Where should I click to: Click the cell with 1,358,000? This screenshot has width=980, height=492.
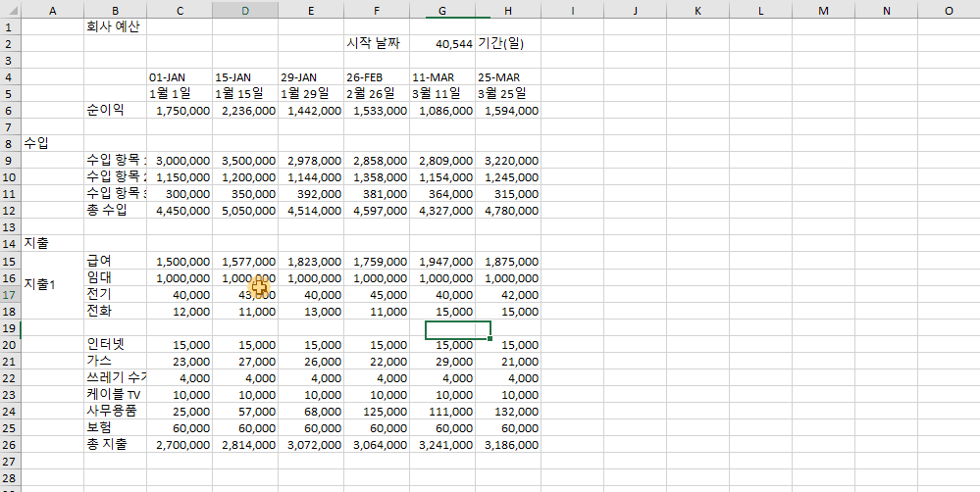pos(377,177)
